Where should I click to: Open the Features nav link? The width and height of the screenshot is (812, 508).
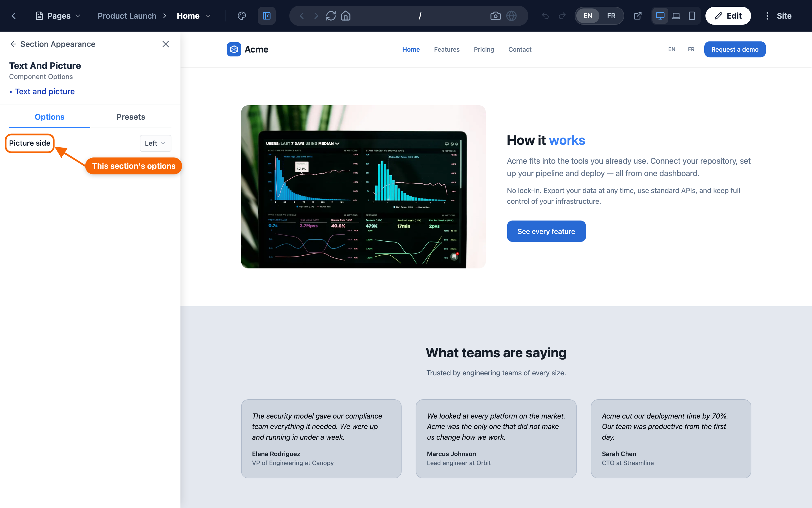pos(447,49)
